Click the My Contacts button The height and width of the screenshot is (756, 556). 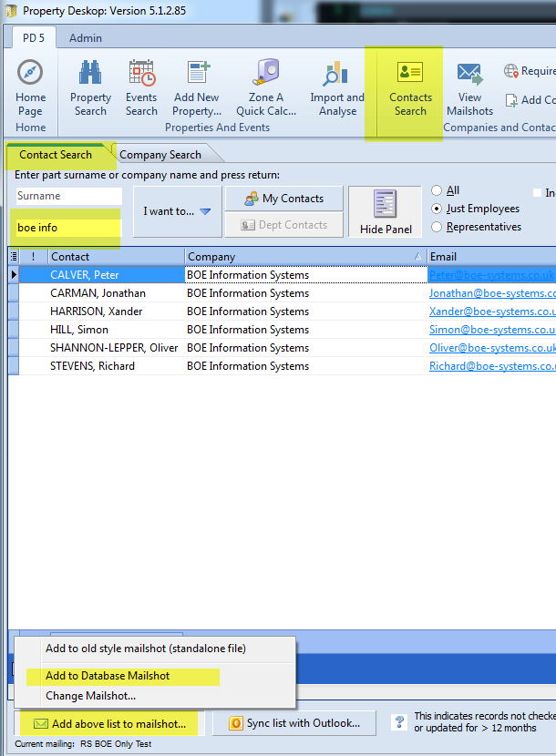(x=284, y=199)
